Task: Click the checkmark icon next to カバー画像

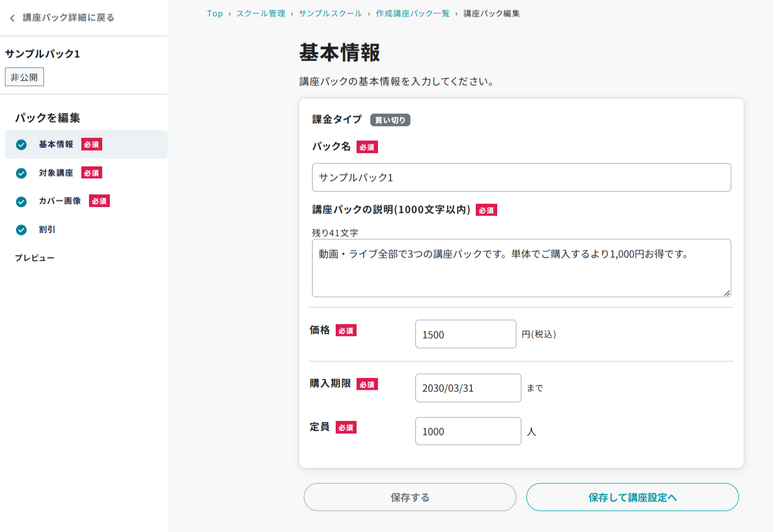Action: point(21,202)
